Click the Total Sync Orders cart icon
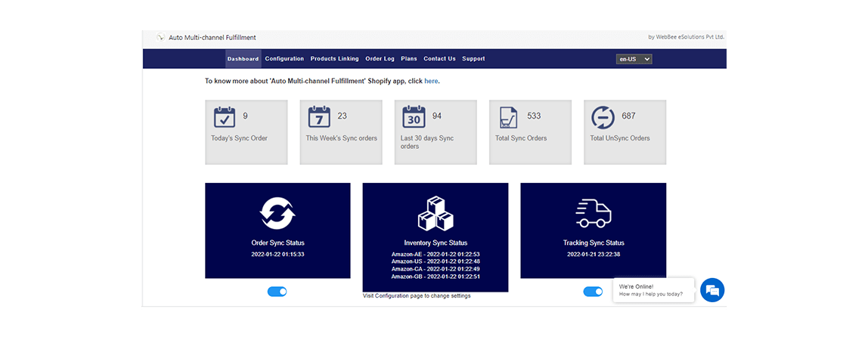The height and width of the screenshot is (340, 868). pos(509,118)
